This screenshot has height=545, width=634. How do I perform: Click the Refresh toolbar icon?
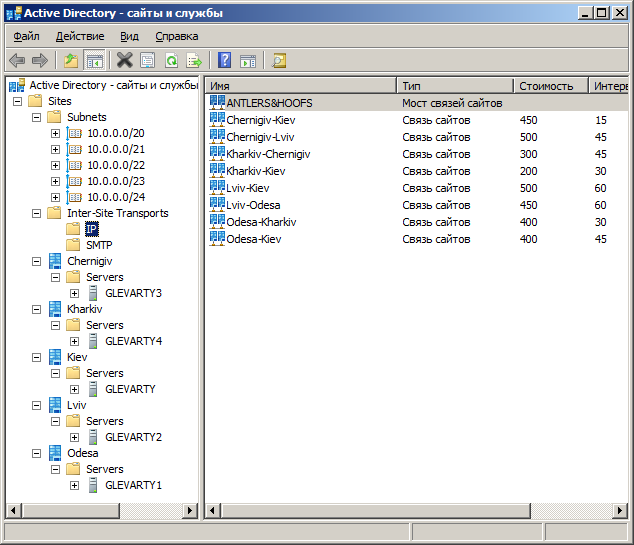pyautogui.click(x=172, y=61)
